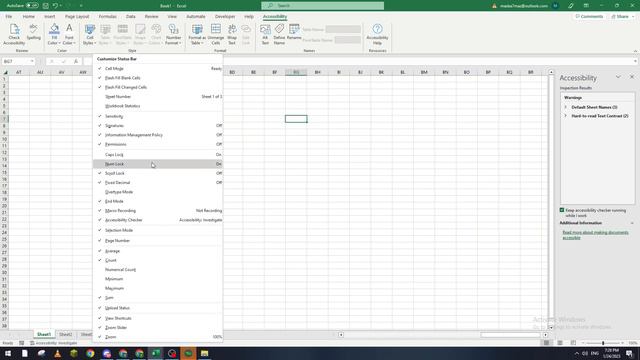Collapse the ribbon using the chevron
This screenshot has height=360, width=640.
point(635,51)
